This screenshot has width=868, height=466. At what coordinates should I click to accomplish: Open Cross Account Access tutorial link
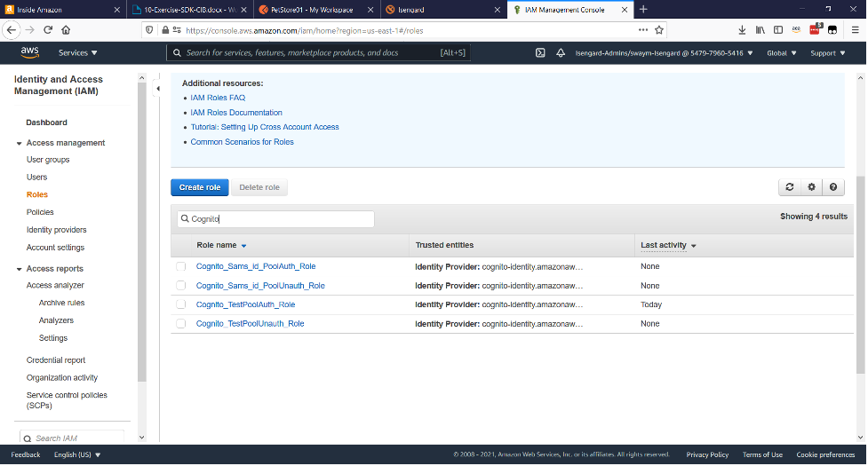[265, 127]
